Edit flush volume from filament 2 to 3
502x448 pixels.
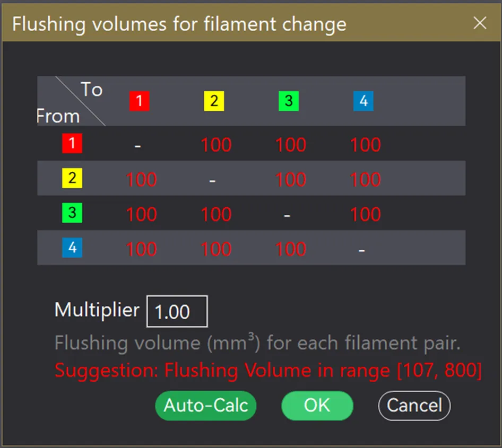(x=291, y=180)
